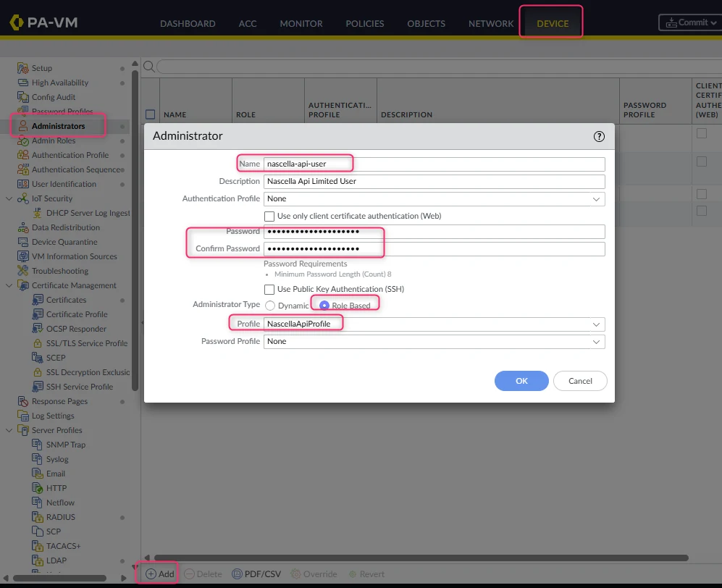
Task: Select Dynamic administrator type
Action: [270, 306]
